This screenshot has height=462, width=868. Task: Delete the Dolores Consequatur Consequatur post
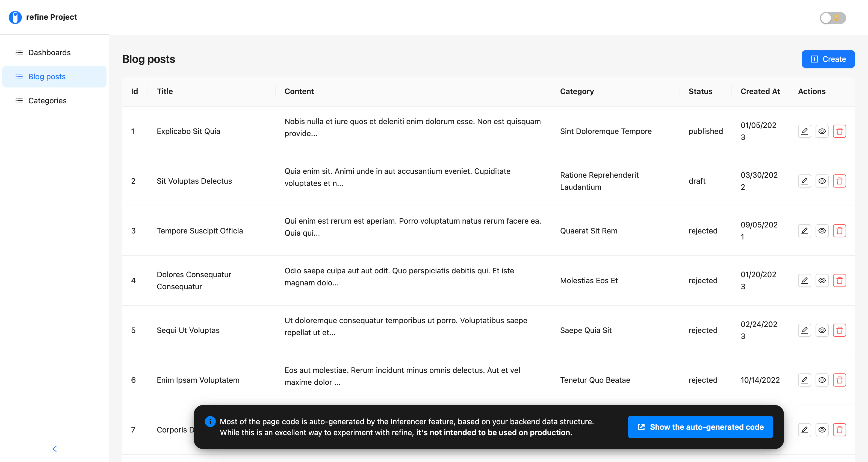(x=839, y=280)
